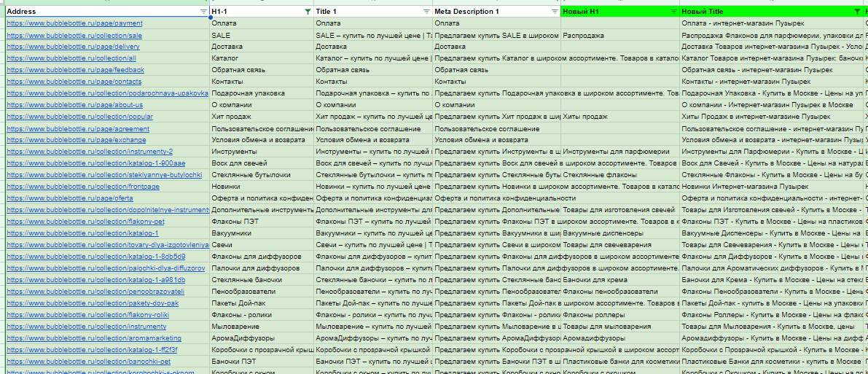
Task: Open the green active H1-1 filter icon
Action: 308,12
